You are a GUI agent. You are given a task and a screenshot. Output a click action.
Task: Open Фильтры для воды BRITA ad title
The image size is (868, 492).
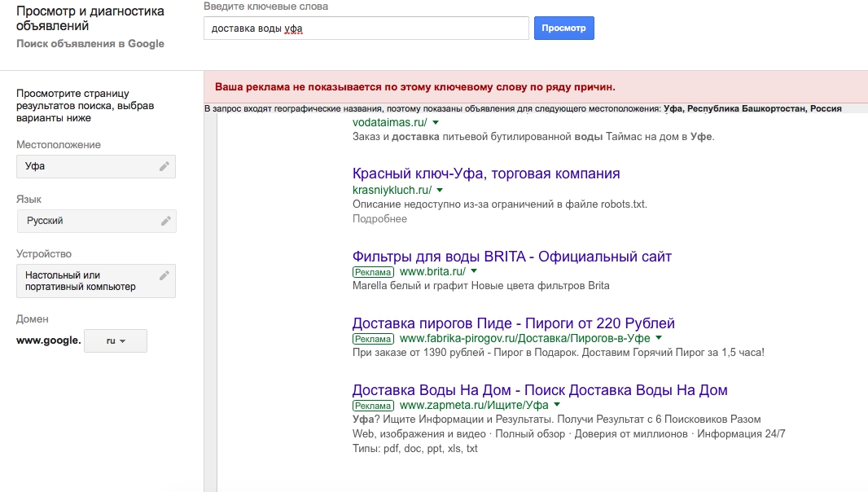point(512,257)
